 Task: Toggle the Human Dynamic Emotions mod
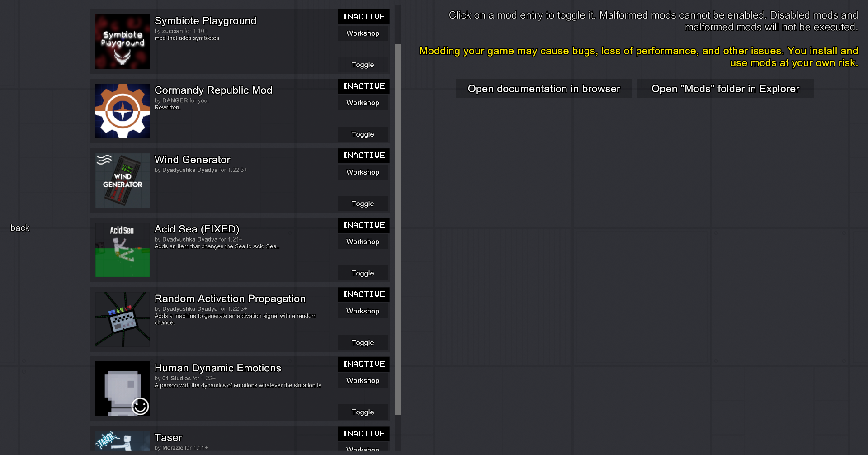(363, 412)
